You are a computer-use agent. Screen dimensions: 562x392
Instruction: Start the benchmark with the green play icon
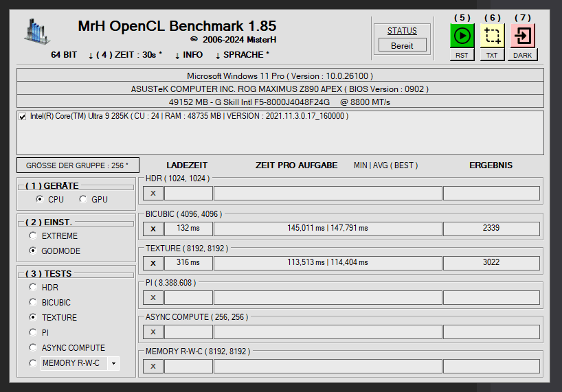(462, 36)
